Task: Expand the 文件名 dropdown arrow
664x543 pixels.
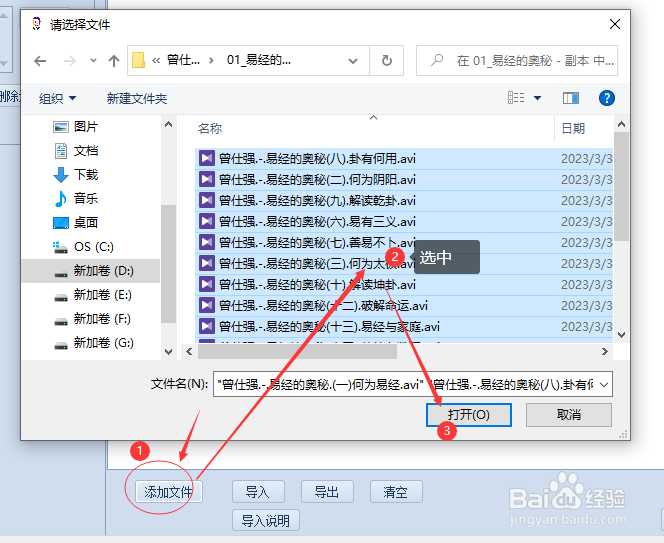Action: [604, 385]
